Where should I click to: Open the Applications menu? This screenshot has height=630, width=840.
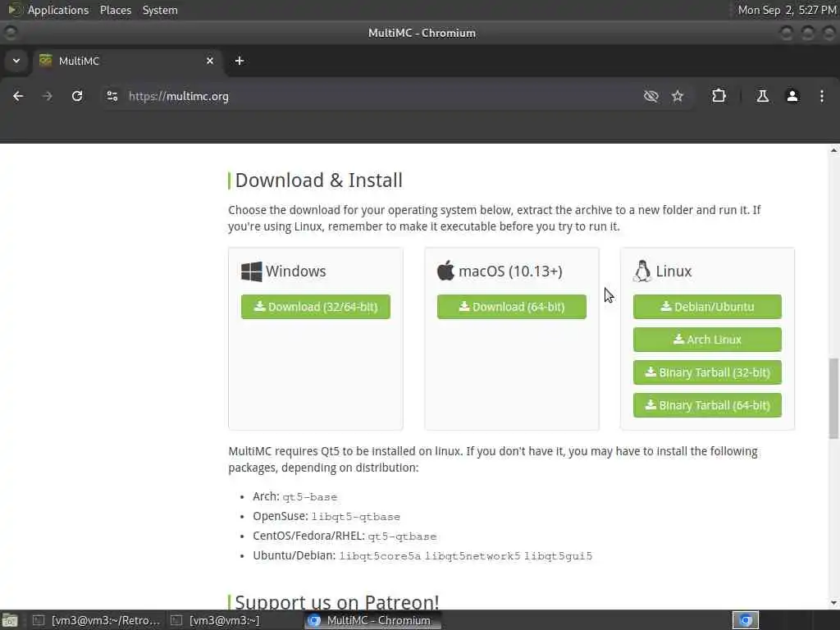click(x=58, y=10)
